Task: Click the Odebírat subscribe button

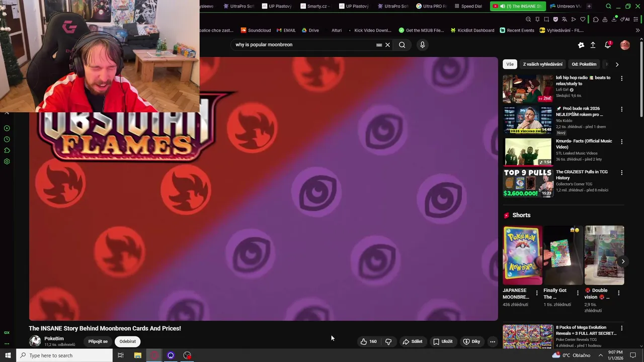Action: tap(127, 341)
